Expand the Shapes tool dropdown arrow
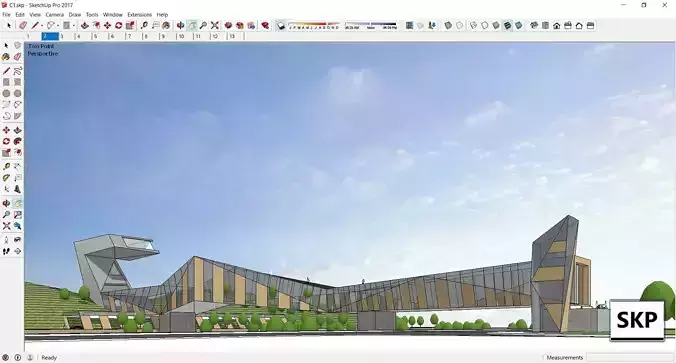The height and width of the screenshot is (363, 676). tap(73, 26)
